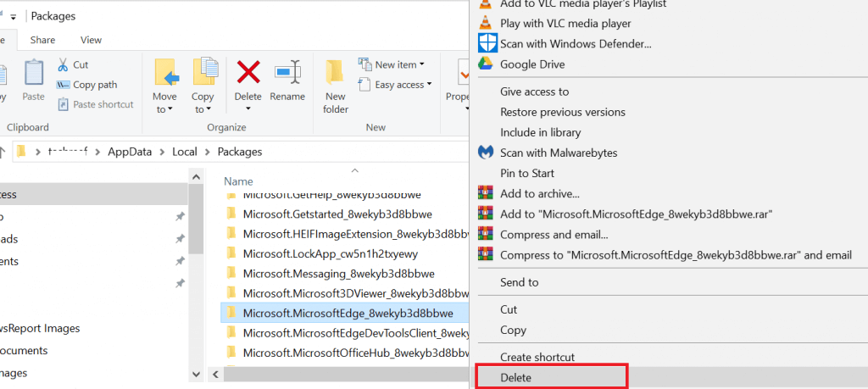This screenshot has height=389, width=868.
Task: Sort the list by the Name column header
Action: click(x=238, y=181)
